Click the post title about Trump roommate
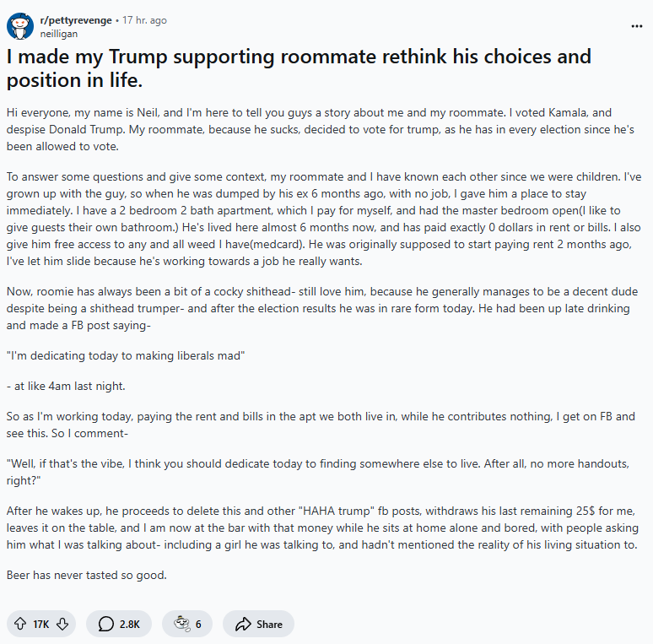653x644 pixels. [x=299, y=68]
